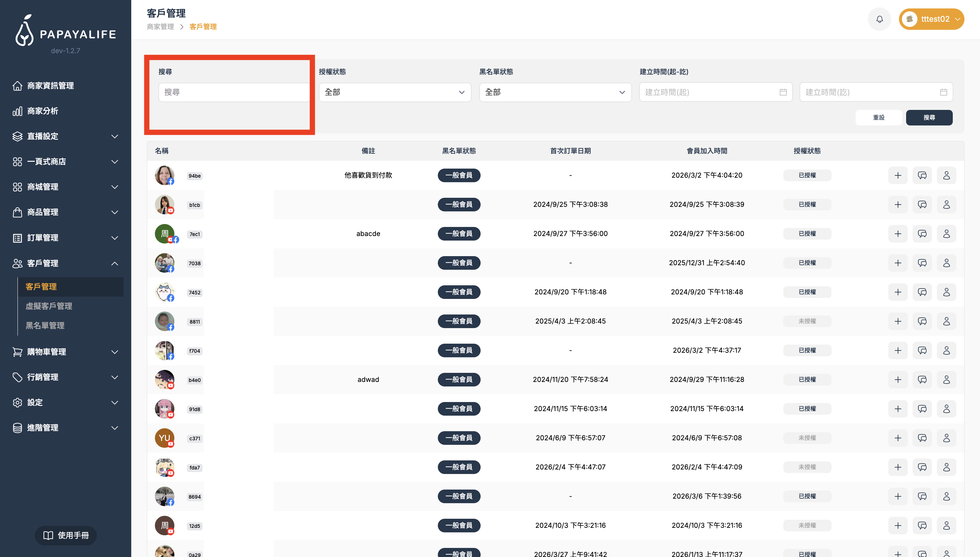Go to 黑名單管理 submenu item
Screen dimensions: 980x557
[x=45, y=326]
